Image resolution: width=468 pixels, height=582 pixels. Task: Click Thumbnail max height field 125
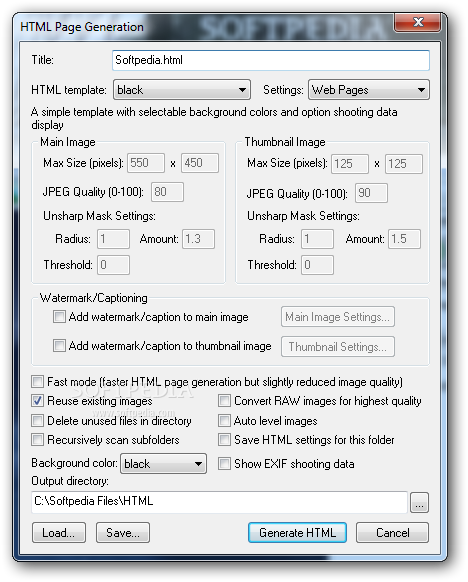click(404, 164)
